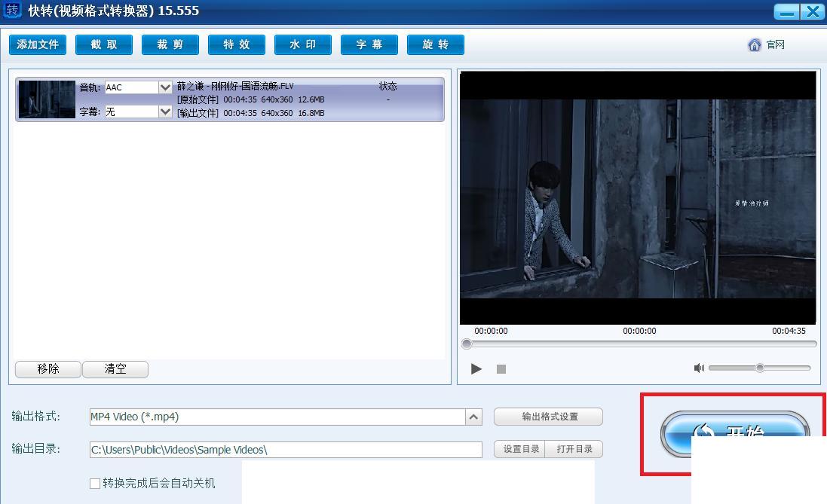Click the 清空 clear list button

[115, 369]
